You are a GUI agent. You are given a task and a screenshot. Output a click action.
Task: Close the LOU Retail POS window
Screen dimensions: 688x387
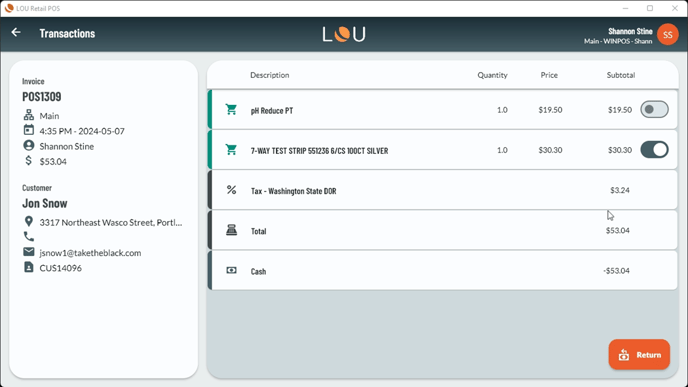[675, 8]
